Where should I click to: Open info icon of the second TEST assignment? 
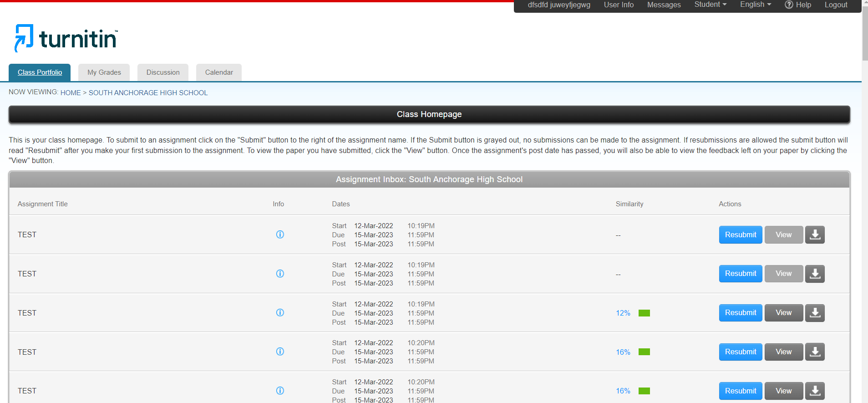tap(280, 274)
